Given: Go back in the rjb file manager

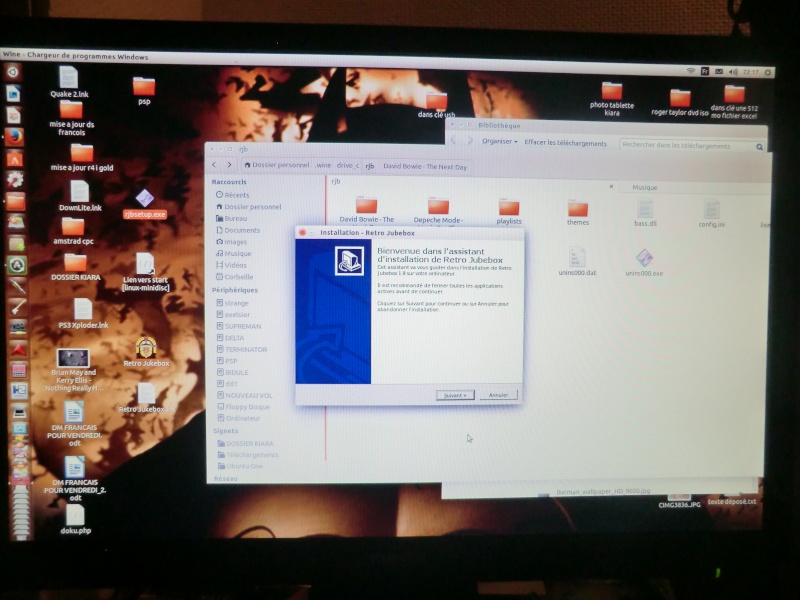Looking at the screenshot, I should click(214, 164).
